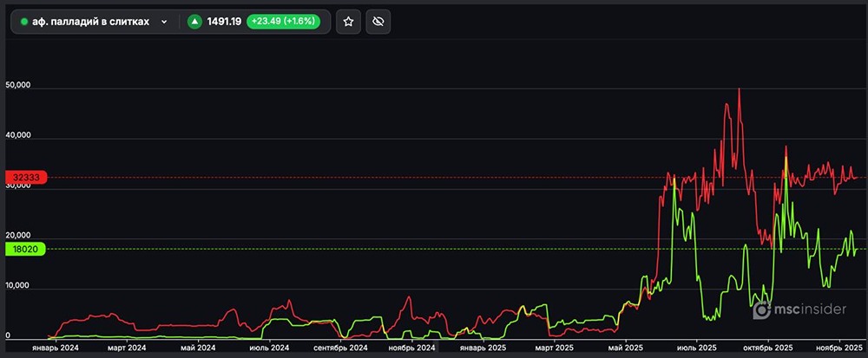The width and height of the screenshot is (868, 358).
Task: Click the январь 2025 axis label
Action: point(484,348)
